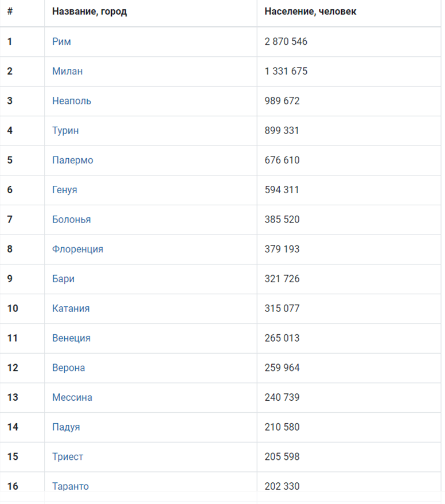Follow the Турин link
445x504 pixels.
click(x=65, y=131)
